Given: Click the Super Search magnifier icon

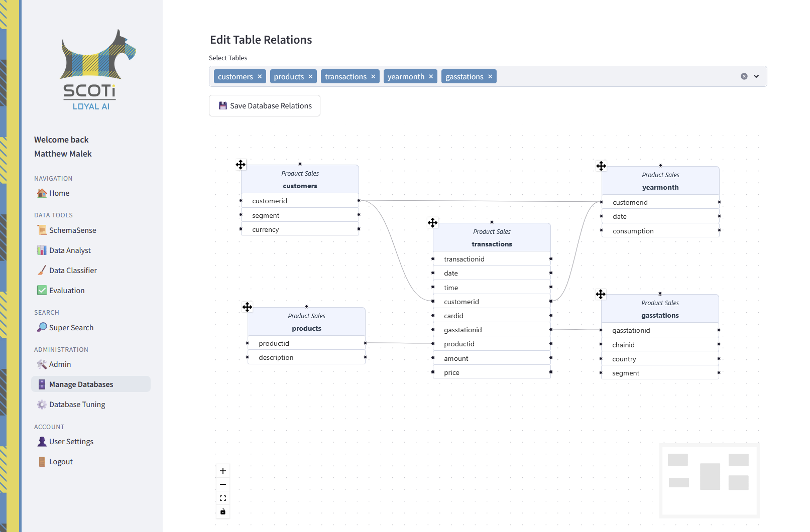Looking at the screenshot, I should (42, 327).
